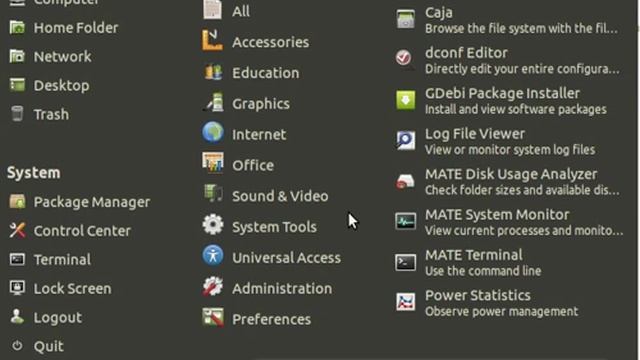Click the Terminal icon under System
The width and height of the screenshot is (640, 360).
coord(17,259)
